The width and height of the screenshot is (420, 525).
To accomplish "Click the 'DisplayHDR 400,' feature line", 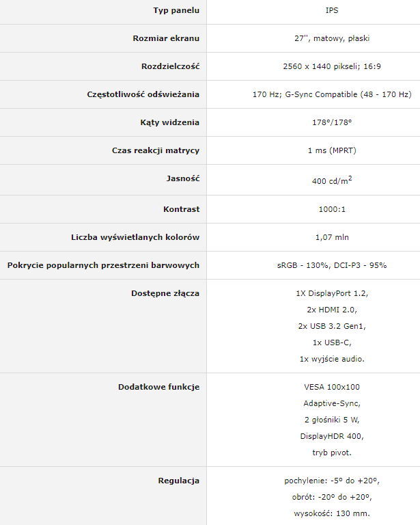I will [332, 436].
